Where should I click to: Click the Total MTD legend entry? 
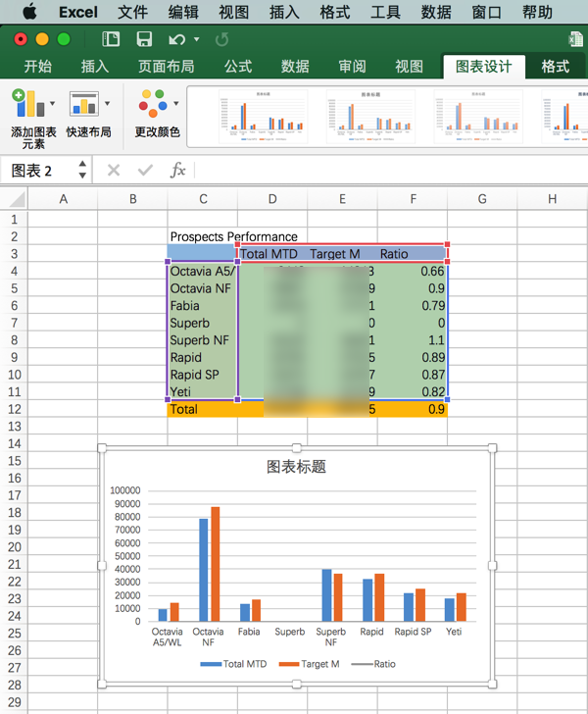[233, 664]
